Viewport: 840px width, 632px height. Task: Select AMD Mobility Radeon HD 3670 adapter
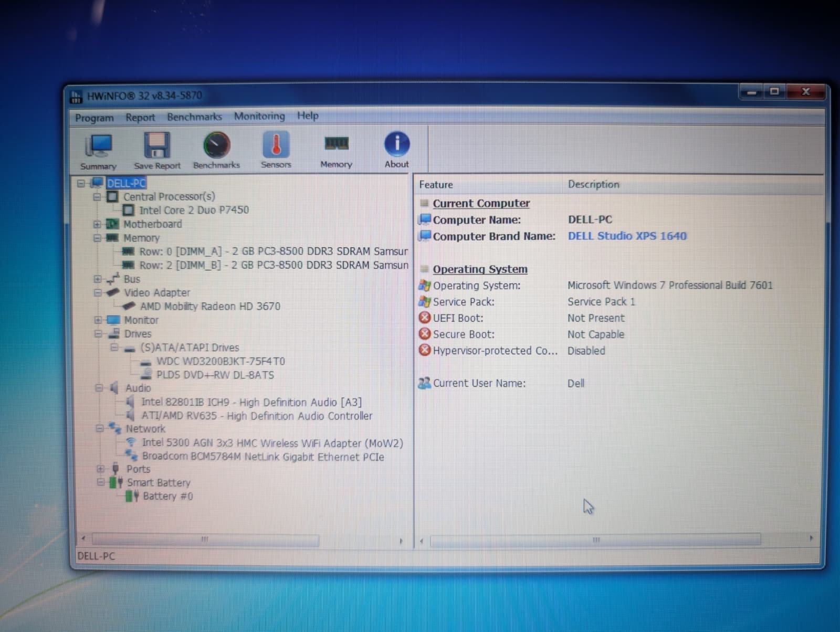[210, 306]
